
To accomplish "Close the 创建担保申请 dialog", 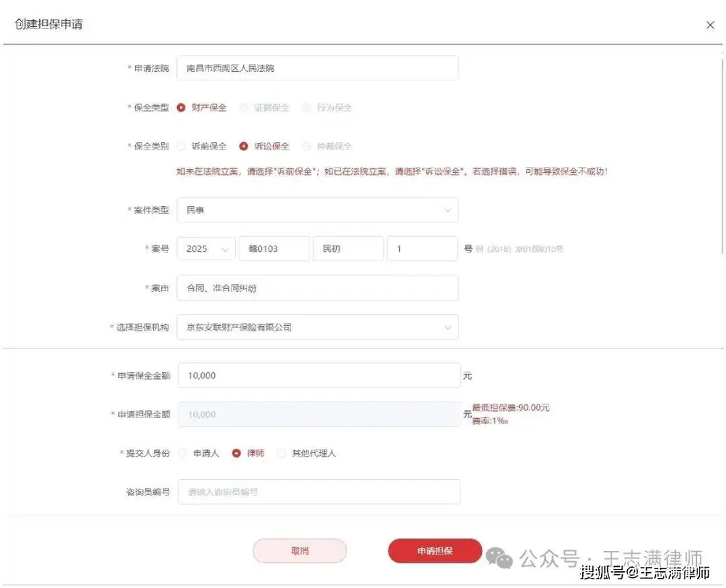I will pos(710,25).
